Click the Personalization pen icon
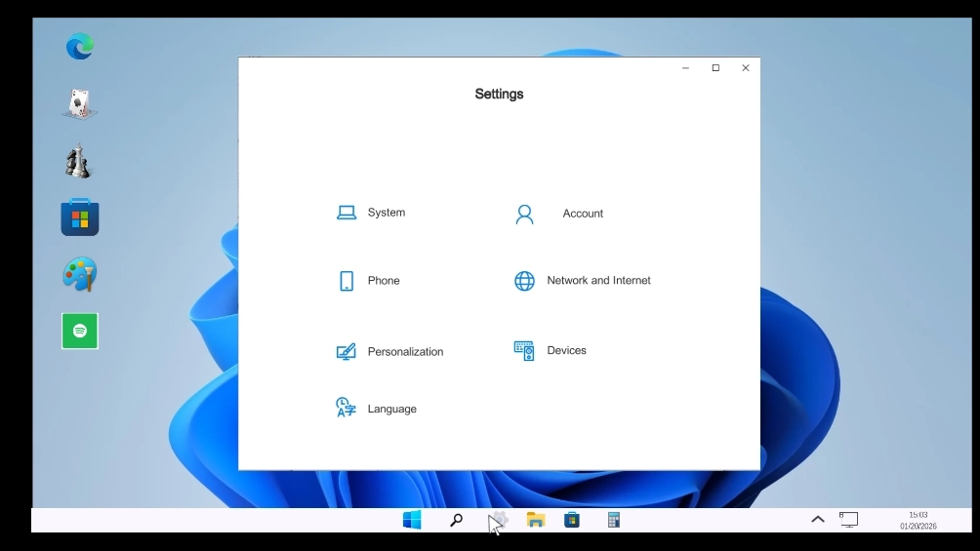980x551 pixels. [x=347, y=352]
